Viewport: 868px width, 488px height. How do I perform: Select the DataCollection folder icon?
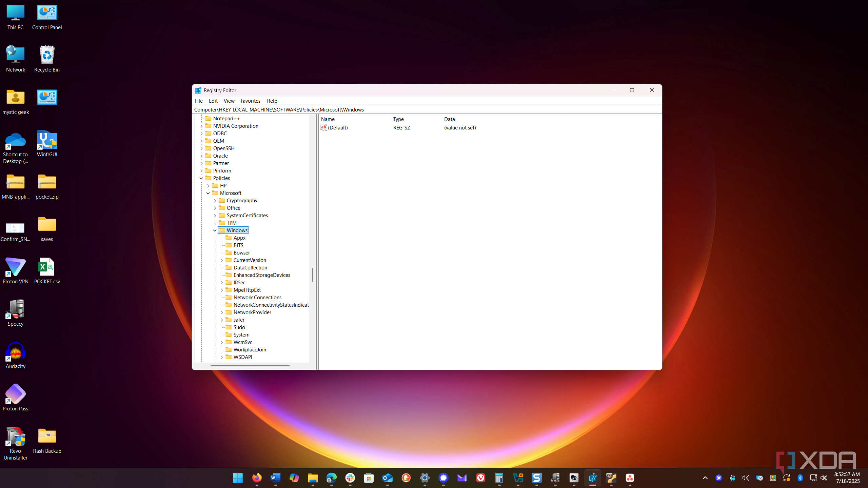[x=229, y=268]
